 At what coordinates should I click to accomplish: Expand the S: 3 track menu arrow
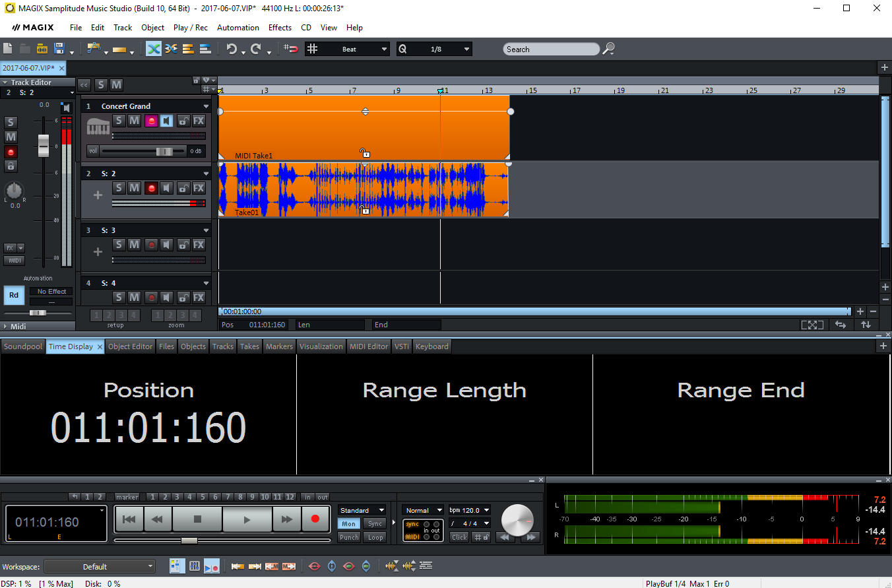(x=206, y=230)
